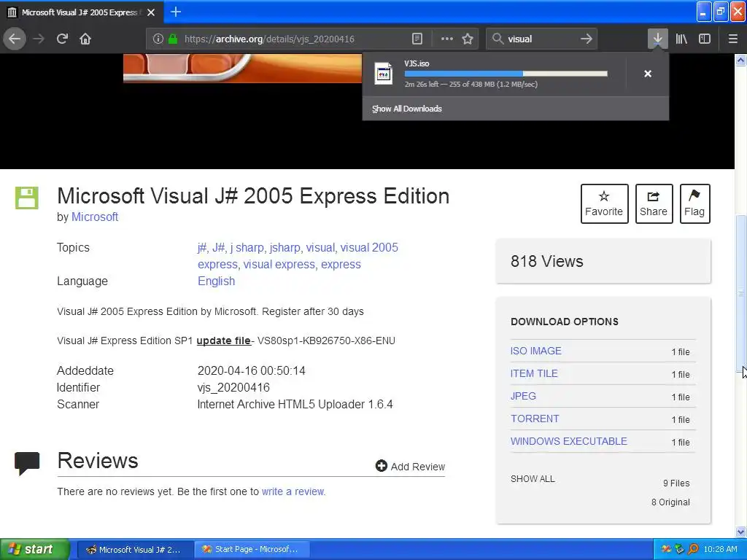Flag this archive item
The height and width of the screenshot is (560, 747).
coord(694,203)
